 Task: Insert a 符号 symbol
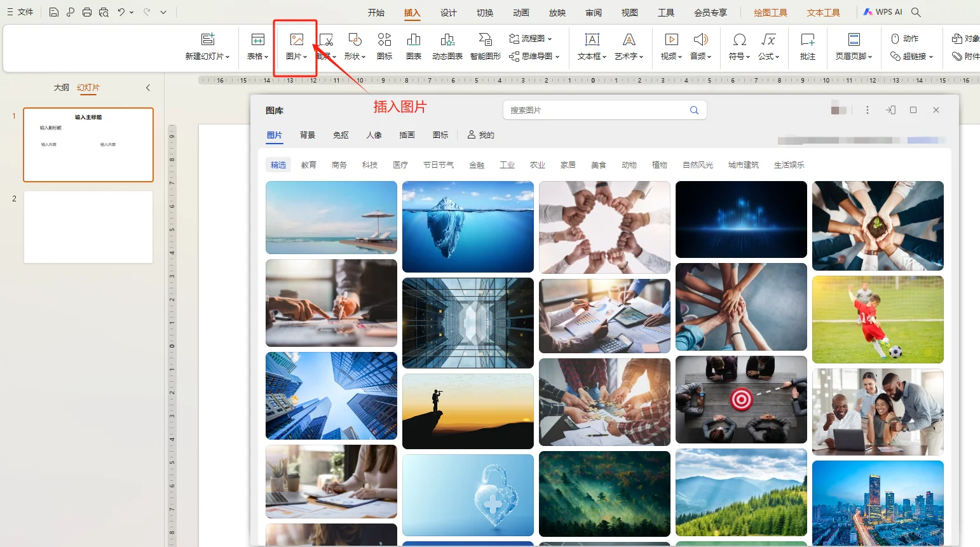739,47
